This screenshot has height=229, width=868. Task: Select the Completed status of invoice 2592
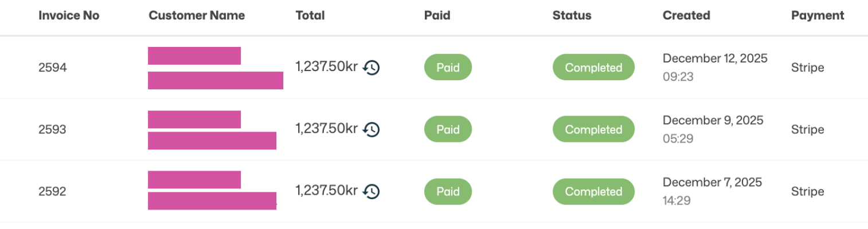pos(593,191)
